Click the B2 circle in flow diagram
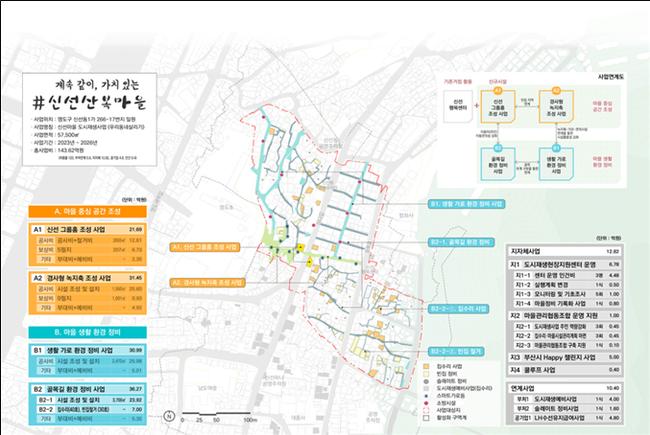 pyautogui.click(x=497, y=144)
